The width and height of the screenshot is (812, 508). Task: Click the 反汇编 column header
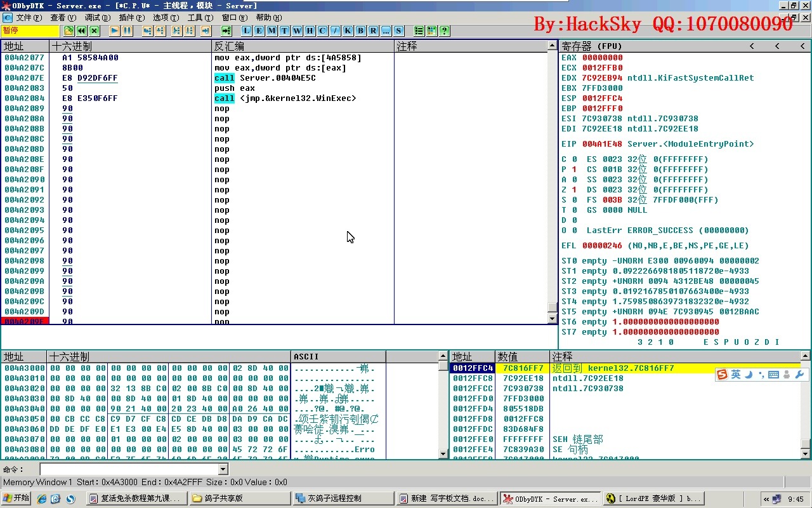[303, 46]
